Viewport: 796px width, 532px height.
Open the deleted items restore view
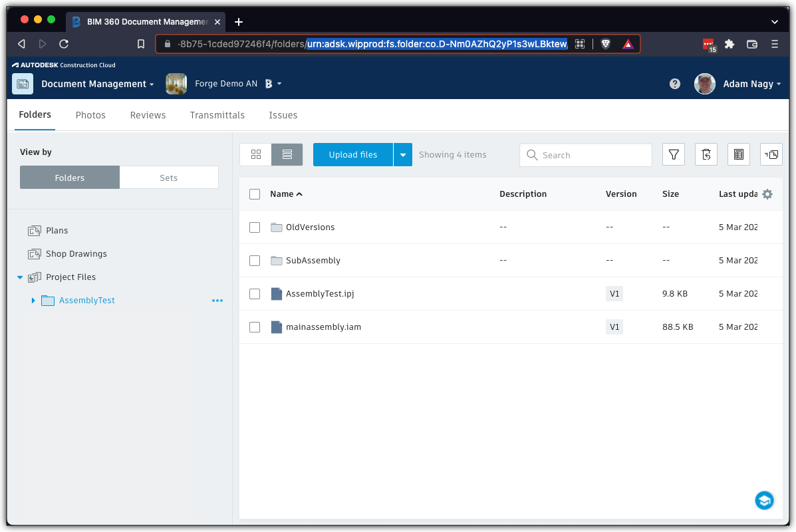pyautogui.click(x=706, y=154)
